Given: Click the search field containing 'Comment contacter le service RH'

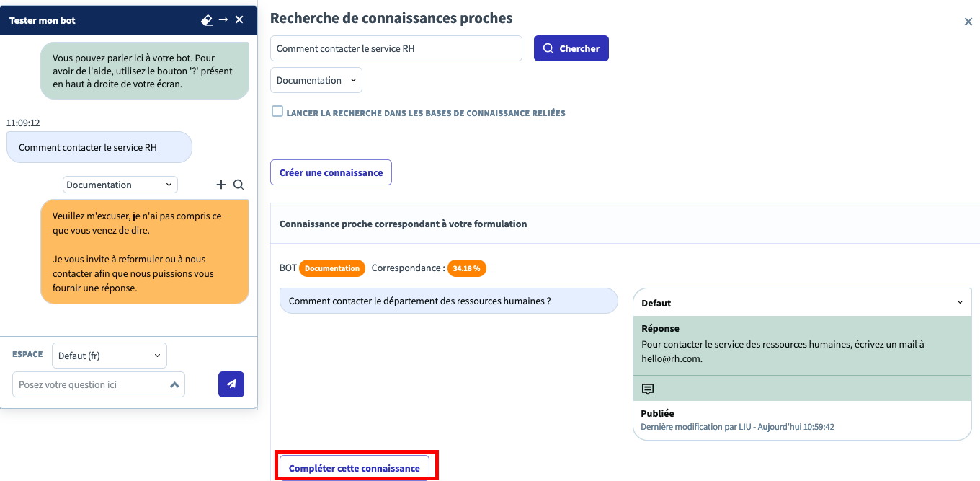Looking at the screenshot, I should point(396,48).
